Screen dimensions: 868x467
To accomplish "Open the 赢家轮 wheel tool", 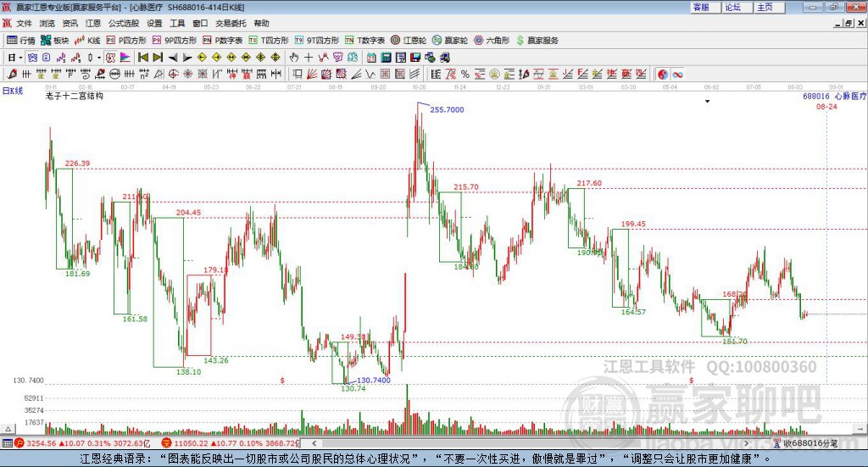I will coord(450,41).
